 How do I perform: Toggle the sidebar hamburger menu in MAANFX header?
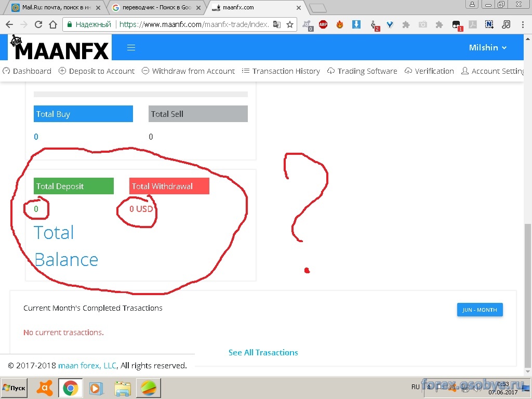click(x=131, y=47)
